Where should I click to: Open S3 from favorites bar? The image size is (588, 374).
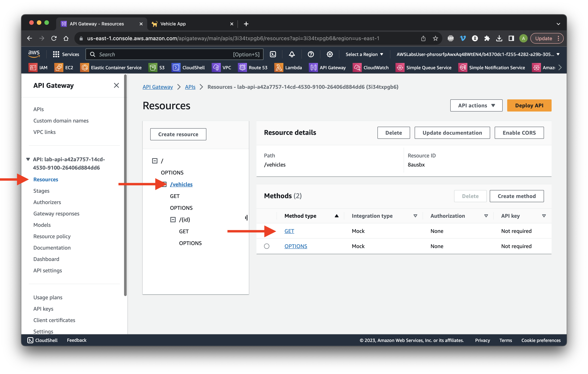pos(157,68)
